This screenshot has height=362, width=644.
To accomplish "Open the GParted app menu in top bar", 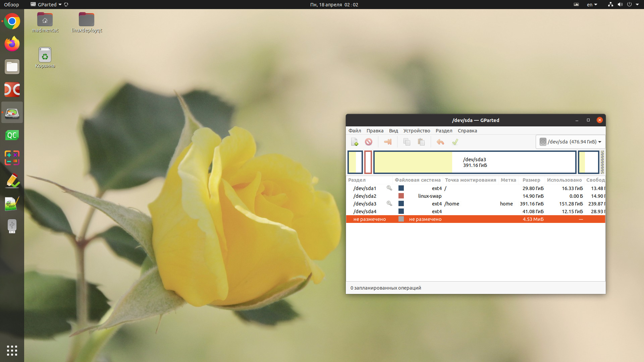I will tap(46, 5).
